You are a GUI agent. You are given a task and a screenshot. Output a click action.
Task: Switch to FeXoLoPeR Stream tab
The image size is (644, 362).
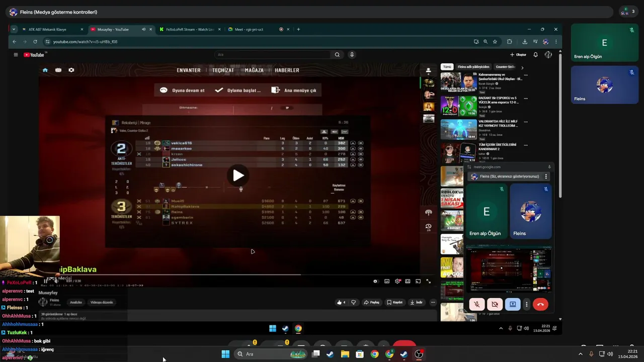[x=190, y=29]
